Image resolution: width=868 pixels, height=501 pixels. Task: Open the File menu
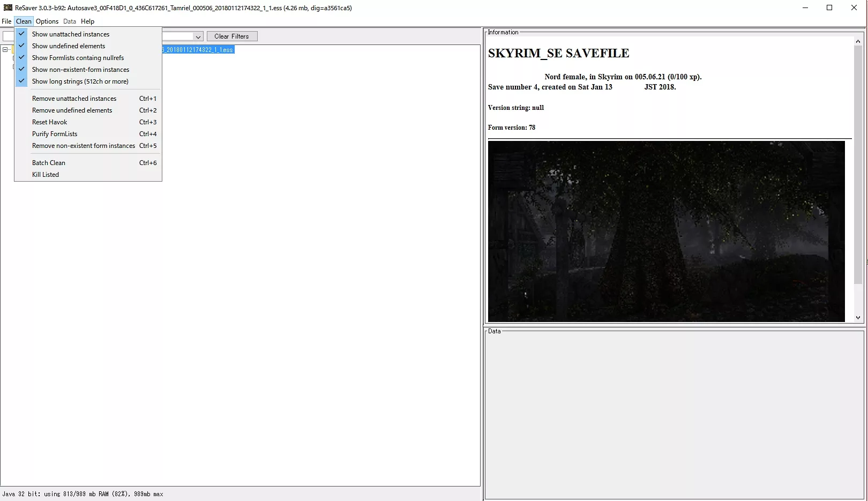6,21
